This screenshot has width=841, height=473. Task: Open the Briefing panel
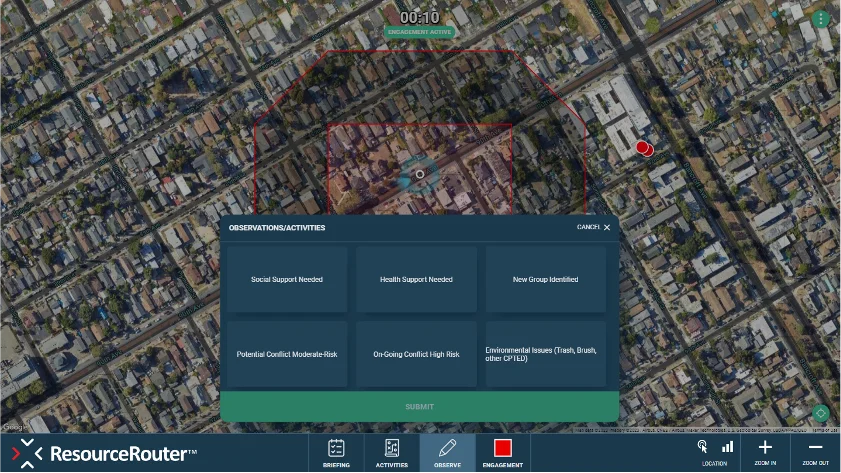pos(336,452)
